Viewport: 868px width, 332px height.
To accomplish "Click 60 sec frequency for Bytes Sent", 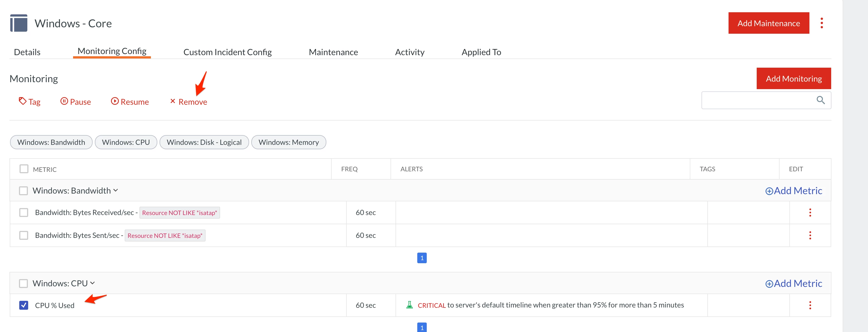I will [x=366, y=235].
